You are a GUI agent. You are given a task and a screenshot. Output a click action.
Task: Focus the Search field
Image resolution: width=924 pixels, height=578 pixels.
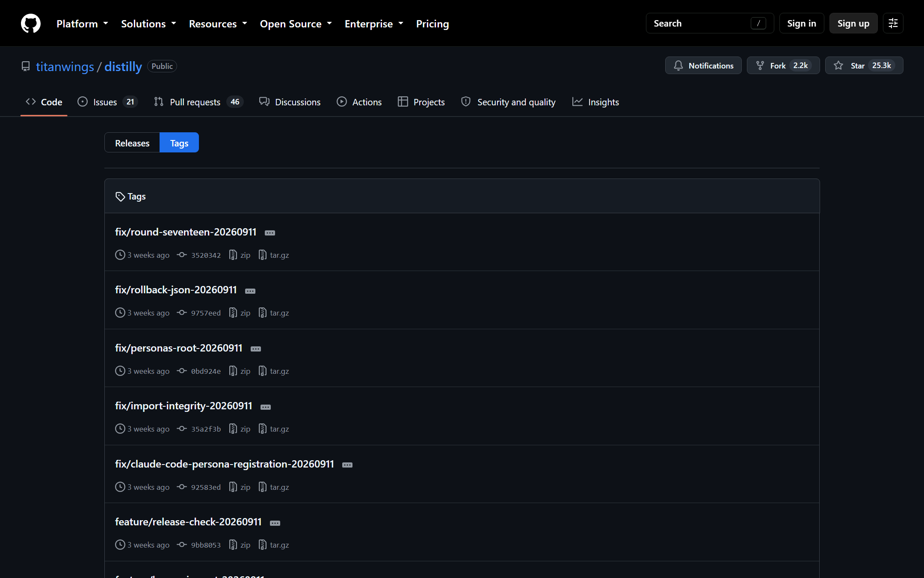coord(710,23)
